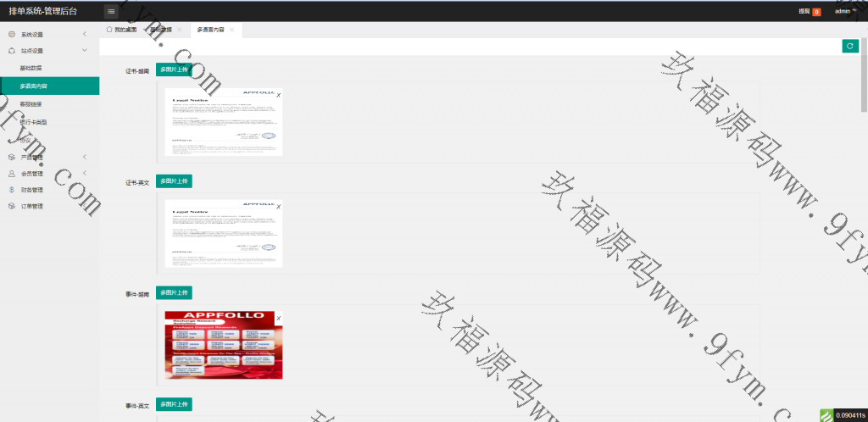Click 多图片上传 button for 证书-越南
Screen dimensions: 868x422
tap(174, 69)
